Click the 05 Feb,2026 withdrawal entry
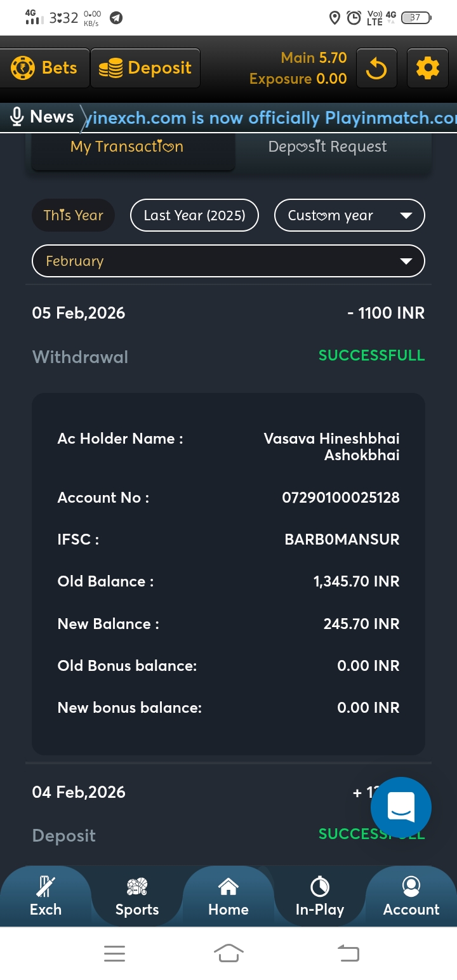457x980 pixels. pyautogui.click(x=228, y=333)
